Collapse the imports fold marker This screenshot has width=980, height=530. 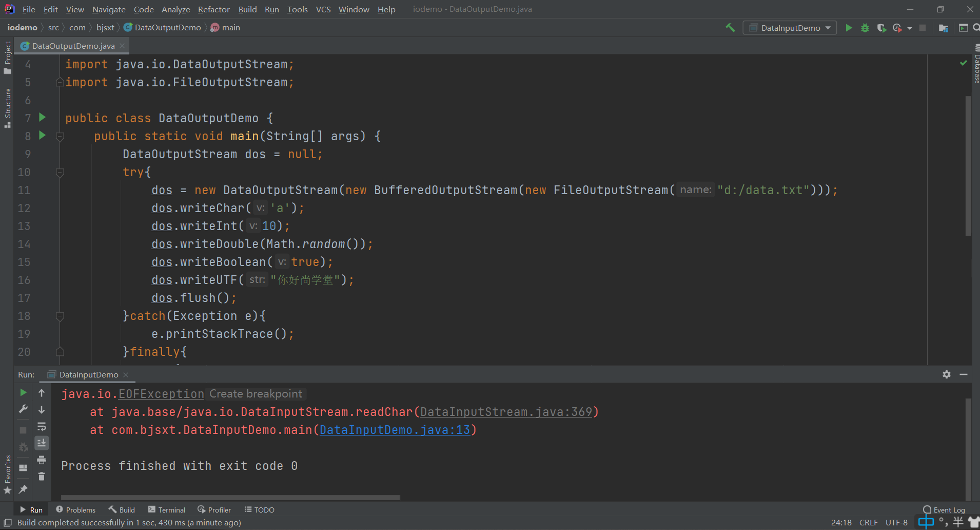60,82
